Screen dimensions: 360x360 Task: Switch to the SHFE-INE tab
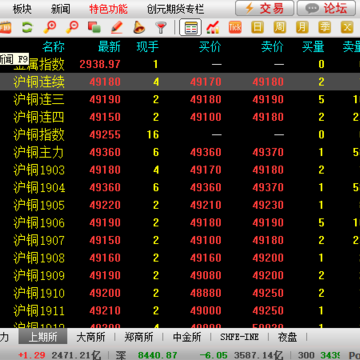239,337
